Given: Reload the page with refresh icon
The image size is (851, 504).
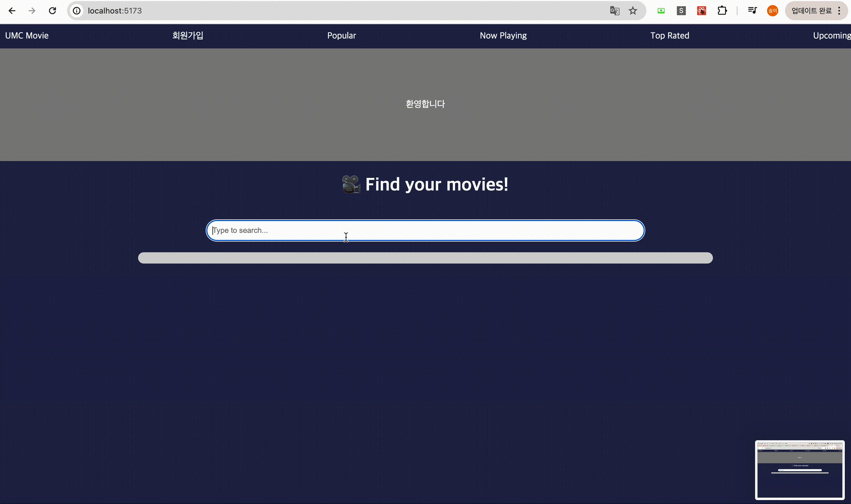Looking at the screenshot, I should click(52, 11).
